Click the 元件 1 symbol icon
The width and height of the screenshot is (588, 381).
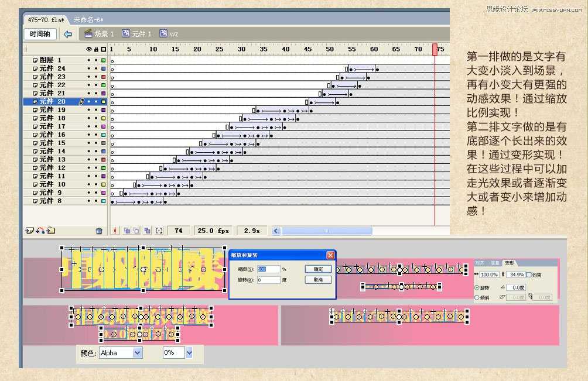point(126,33)
